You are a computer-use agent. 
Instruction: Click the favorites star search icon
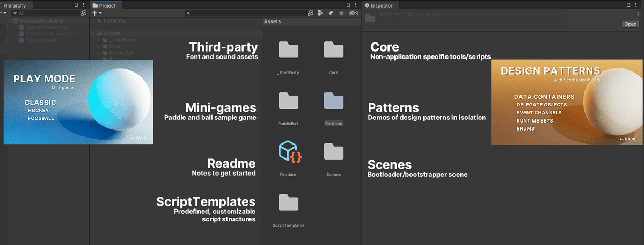coord(341,13)
